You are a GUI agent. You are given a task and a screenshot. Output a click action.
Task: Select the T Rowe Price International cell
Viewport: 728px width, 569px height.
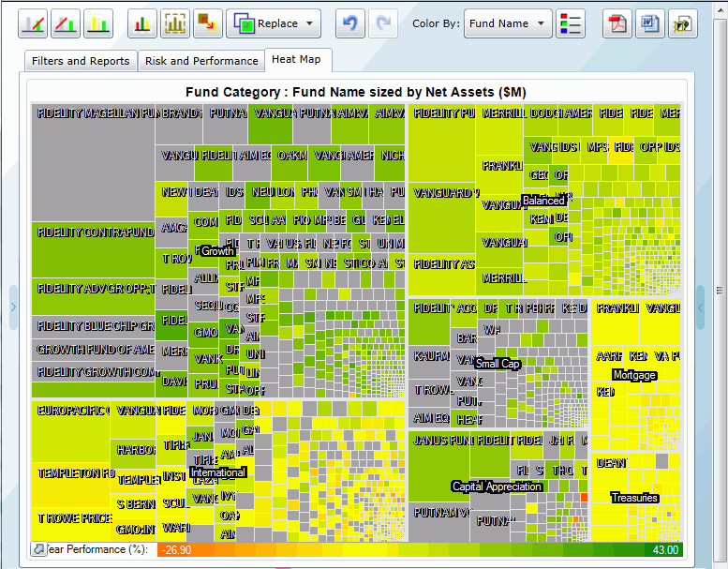click(70, 525)
